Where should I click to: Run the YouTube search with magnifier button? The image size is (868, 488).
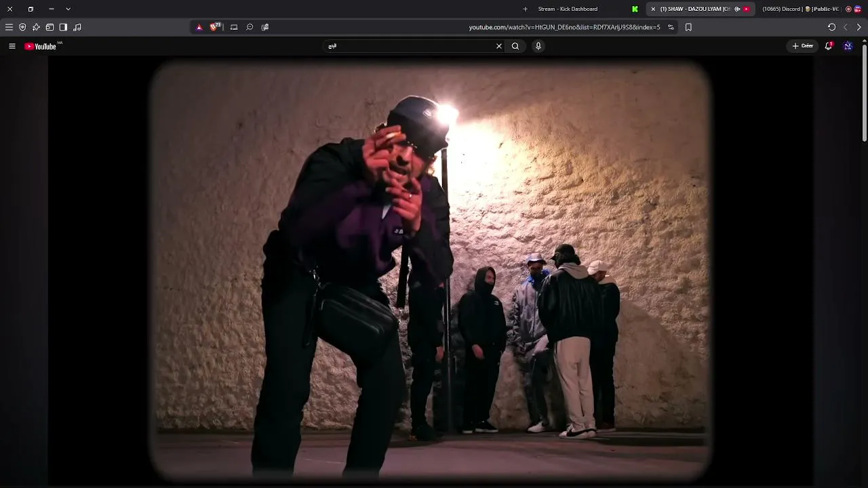click(515, 46)
